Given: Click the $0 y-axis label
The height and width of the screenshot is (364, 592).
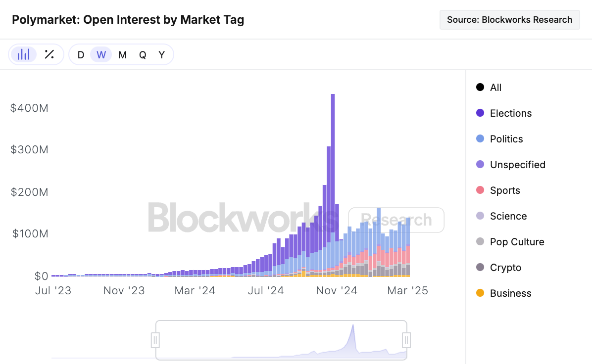Looking at the screenshot, I should pyautogui.click(x=41, y=276).
